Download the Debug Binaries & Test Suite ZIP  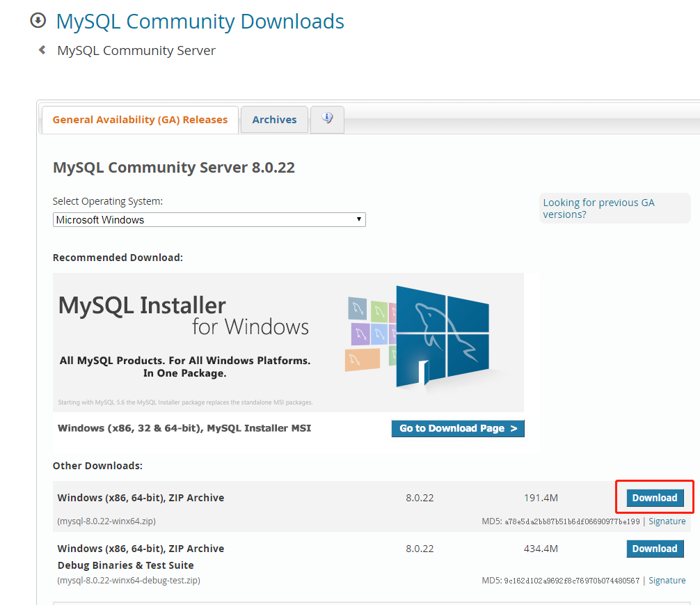[655, 548]
